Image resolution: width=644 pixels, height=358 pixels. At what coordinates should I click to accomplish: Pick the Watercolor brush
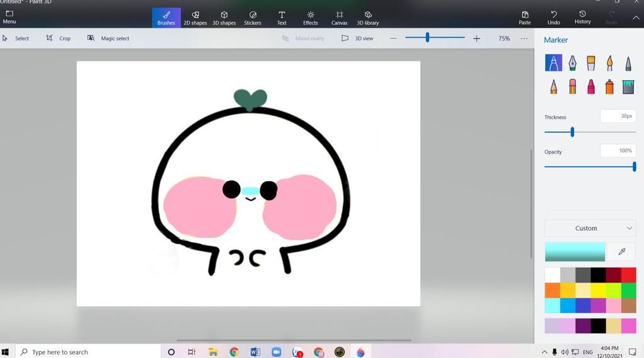(x=609, y=63)
